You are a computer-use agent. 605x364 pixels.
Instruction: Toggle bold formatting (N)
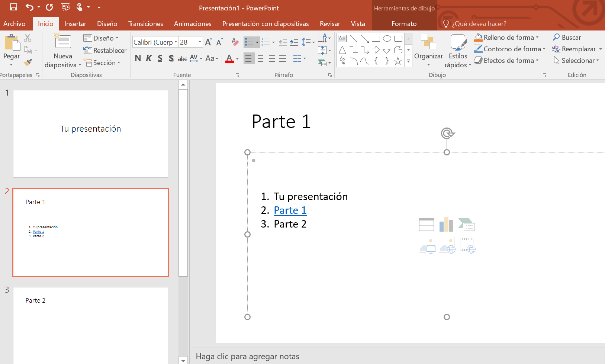[x=138, y=58]
